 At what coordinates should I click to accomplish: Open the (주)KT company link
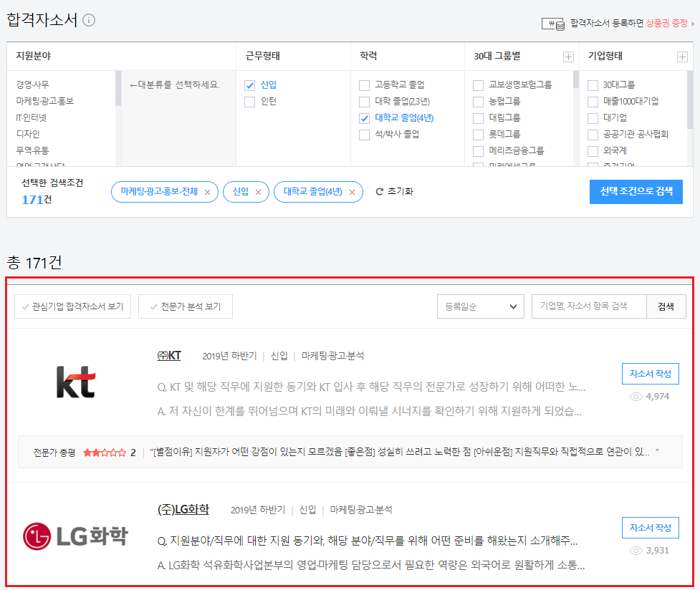tap(169, 356)
